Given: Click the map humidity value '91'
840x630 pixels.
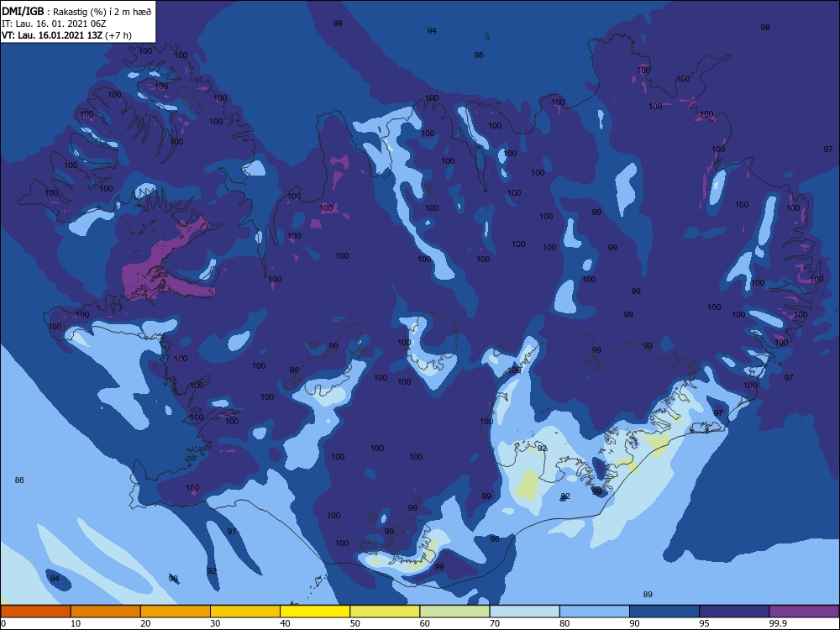Looking at the screenshot, I should (x=232, y=532).
